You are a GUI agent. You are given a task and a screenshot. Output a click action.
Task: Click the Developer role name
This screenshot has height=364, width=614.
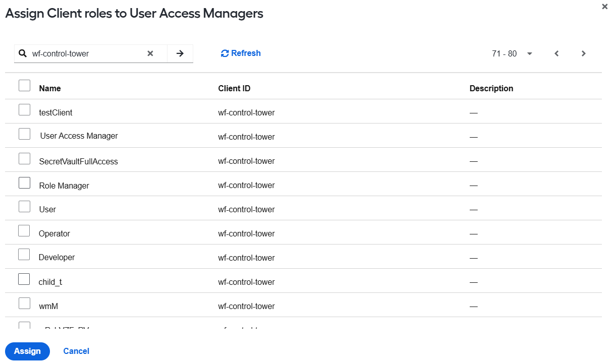pos(57,257)
